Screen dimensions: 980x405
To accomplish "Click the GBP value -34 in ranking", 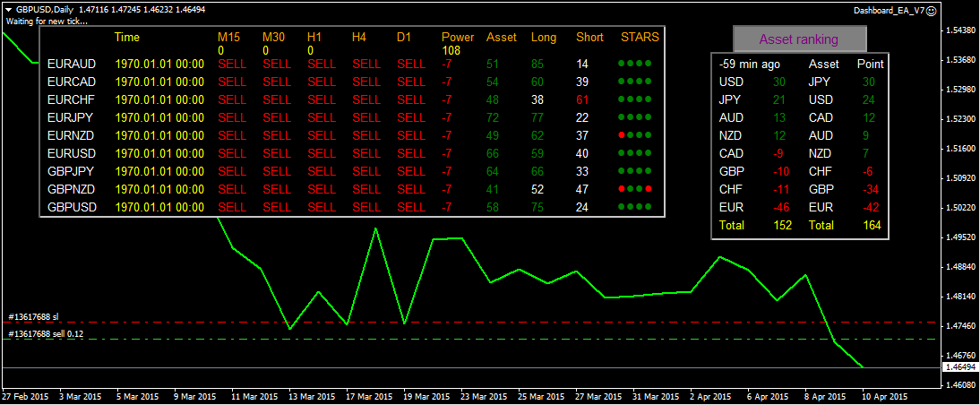I will click(x=873, y=189).
